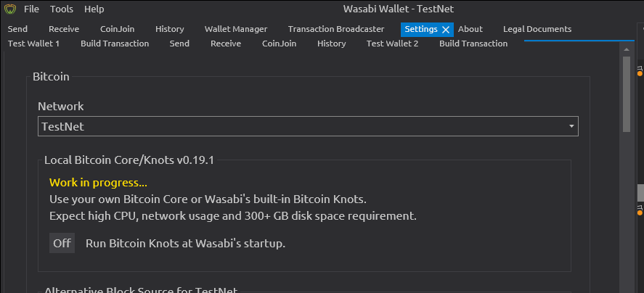The width and height of the screenshot is (644, 293).
Task: Close the Settings tab with its X
Action: [x=446, y=30]
